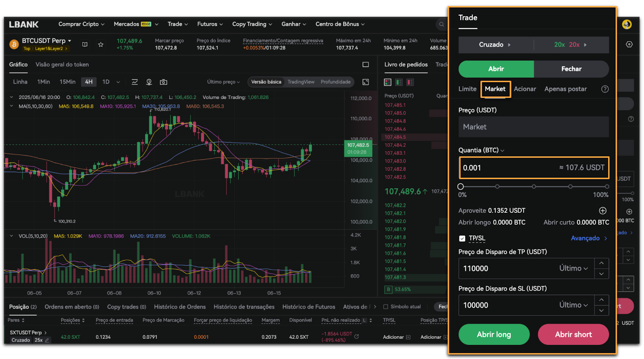Click the 100% point on quantity slider
644x359 pixels.
pos(607,187)
